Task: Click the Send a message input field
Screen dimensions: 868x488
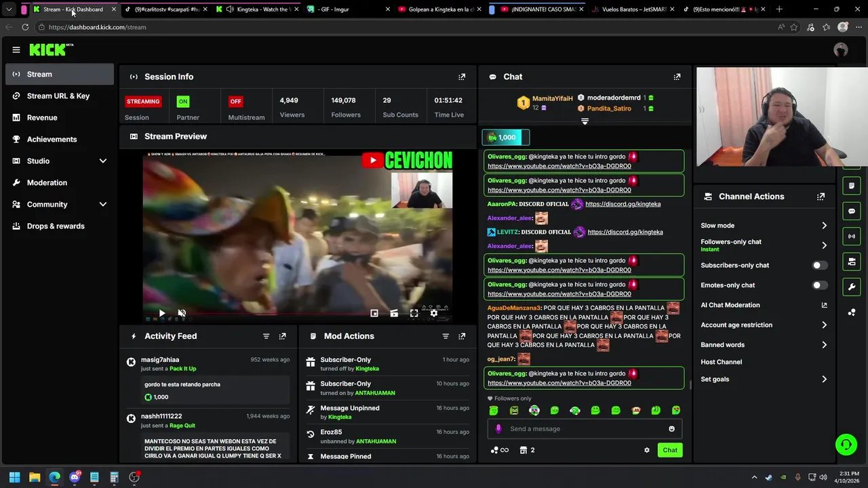Action: 585,428
